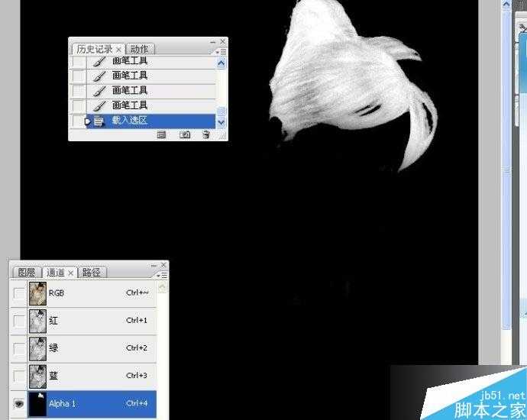
Task: Delete current history state trash icon
Action: [206, 134]
